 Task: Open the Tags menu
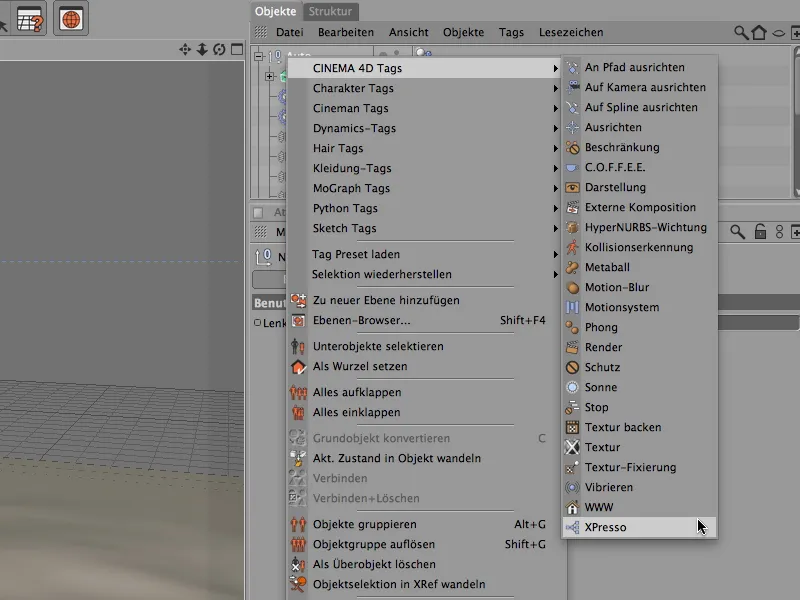coord(511,32)
